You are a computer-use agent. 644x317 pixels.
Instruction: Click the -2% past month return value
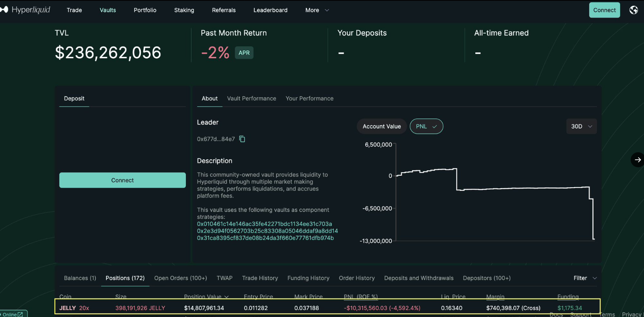pyautogui.click(x=215, y=53)
